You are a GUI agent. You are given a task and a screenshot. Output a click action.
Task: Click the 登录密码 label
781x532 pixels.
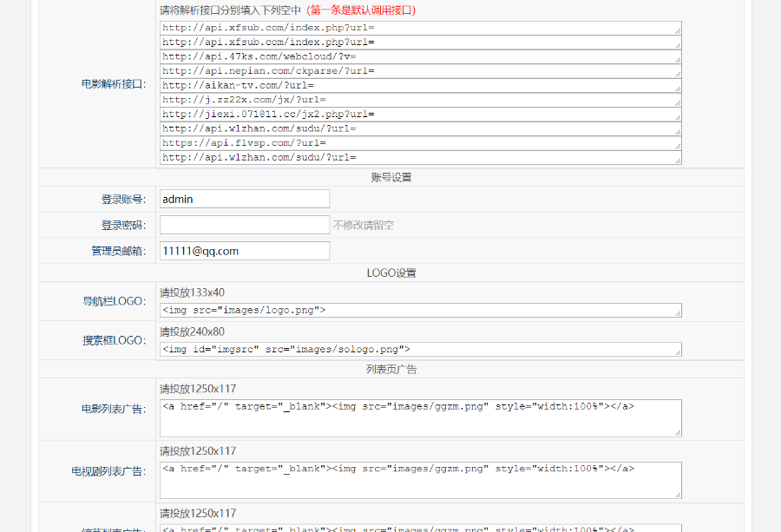pos(123,225)
